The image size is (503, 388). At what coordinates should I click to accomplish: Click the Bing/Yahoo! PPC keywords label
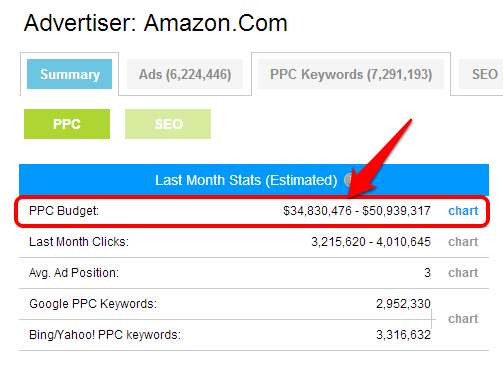tap(105, 335)
